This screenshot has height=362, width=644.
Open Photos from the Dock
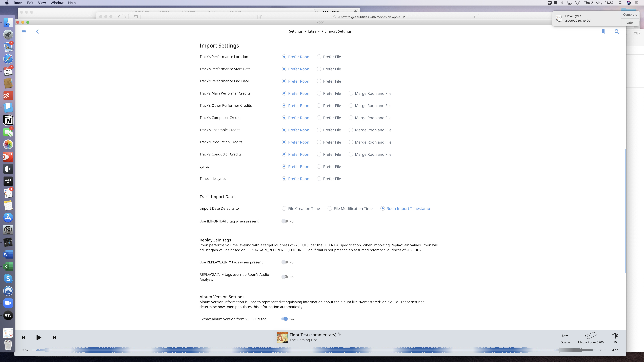(8, 144)
